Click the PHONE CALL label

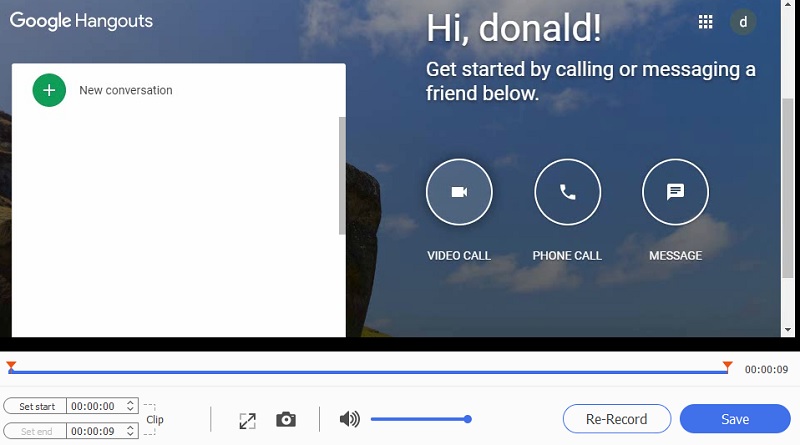click(x=567, y=256)
